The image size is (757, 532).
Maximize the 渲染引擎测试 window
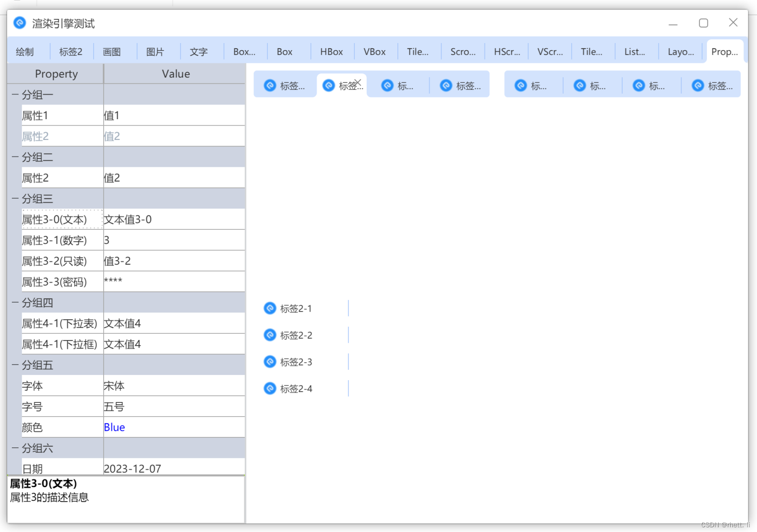coord(704,23)
